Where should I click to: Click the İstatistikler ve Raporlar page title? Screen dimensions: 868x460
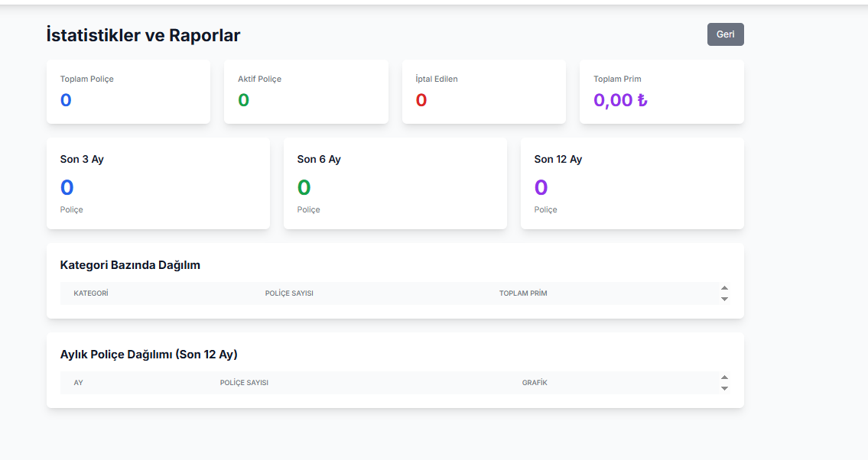pyautogui.click(x=143, y=35)
